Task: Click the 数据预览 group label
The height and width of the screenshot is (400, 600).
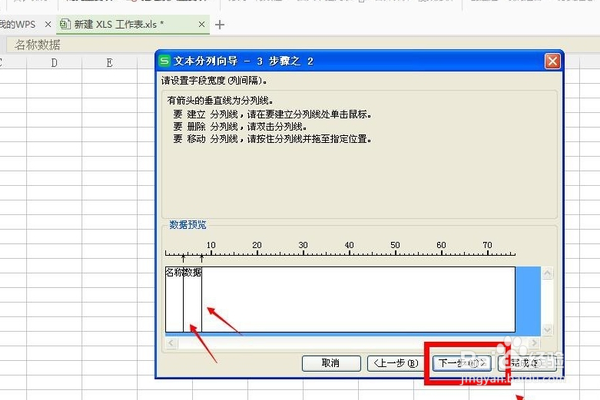Action: [188, 225]
